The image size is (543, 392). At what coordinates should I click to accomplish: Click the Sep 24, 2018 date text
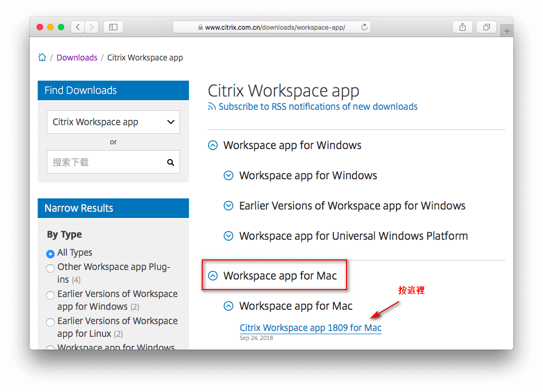click(256, 338)
